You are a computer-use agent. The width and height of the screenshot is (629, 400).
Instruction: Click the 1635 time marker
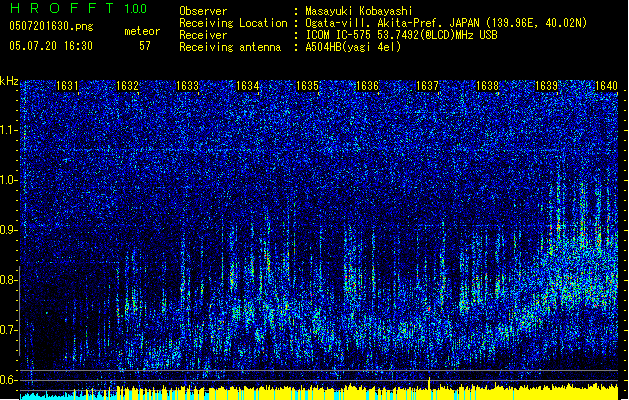pyautogui.click(x=307, y=86)
